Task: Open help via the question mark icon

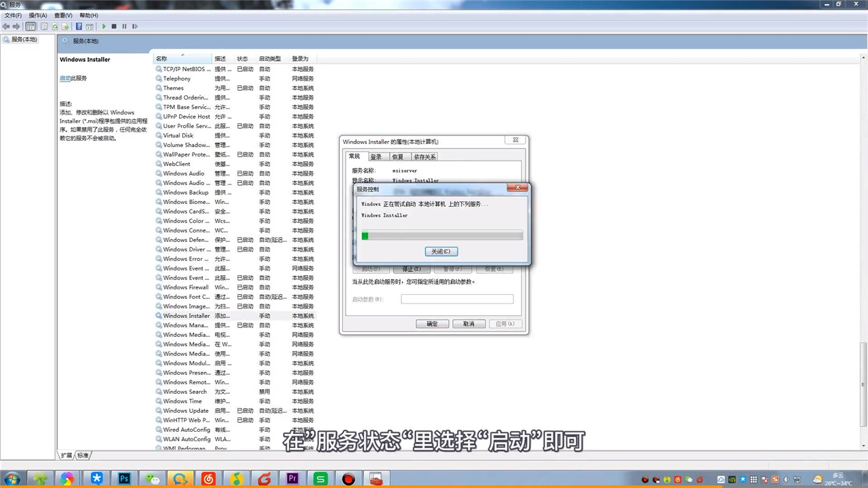Action: [79, 26]
